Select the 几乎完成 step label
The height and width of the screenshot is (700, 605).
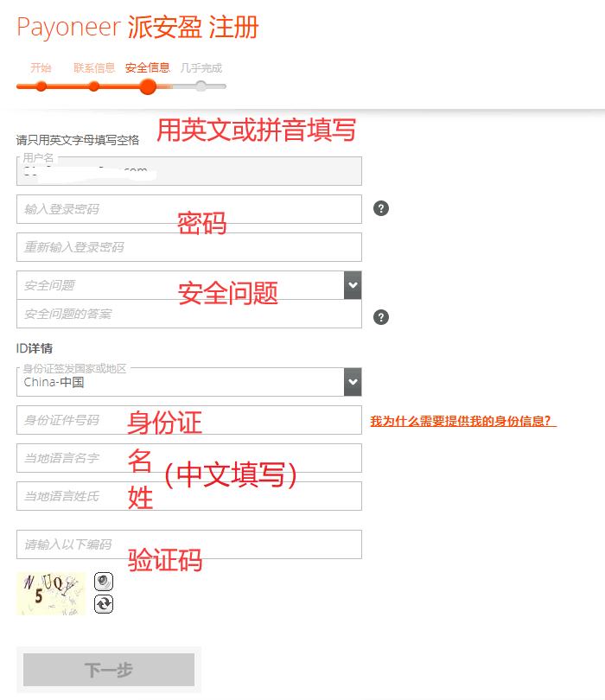(201, 68)
